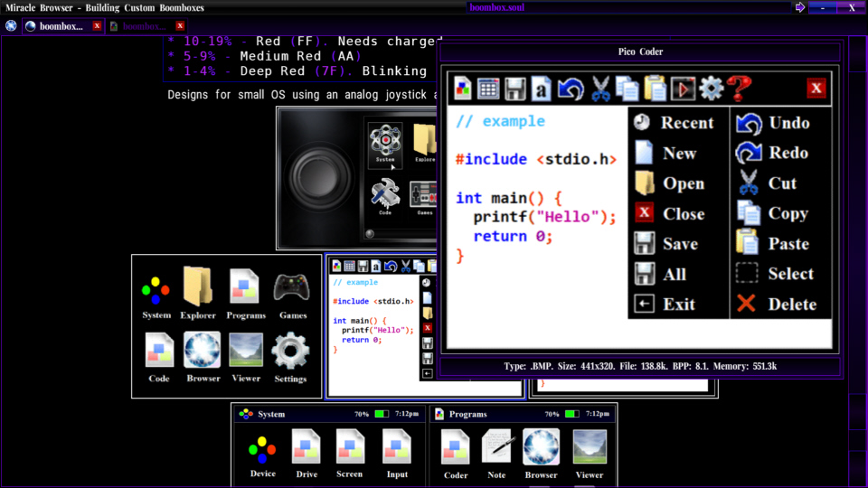Open the font 'a' icon in large Pico Coder toolbar
This screenshot has width=868, height=488.
(x=541, y=88)
